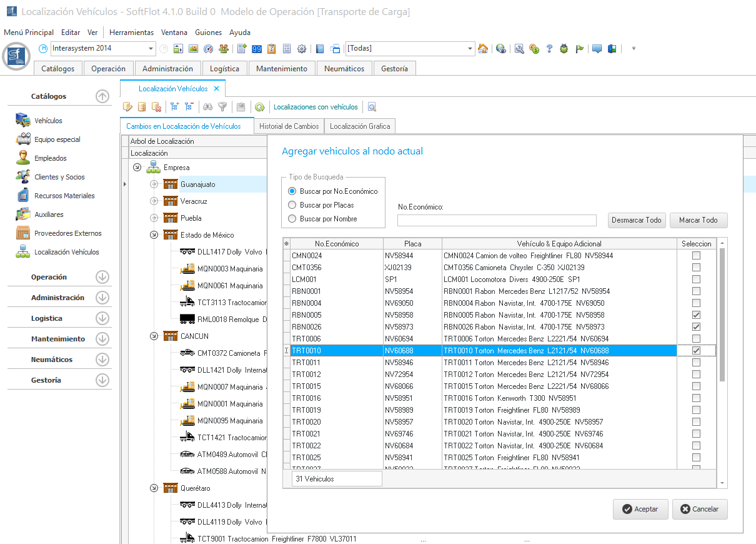Click the No.Económico search input field
Viewport: 756px width, 544px height.
tap(497, 220)
